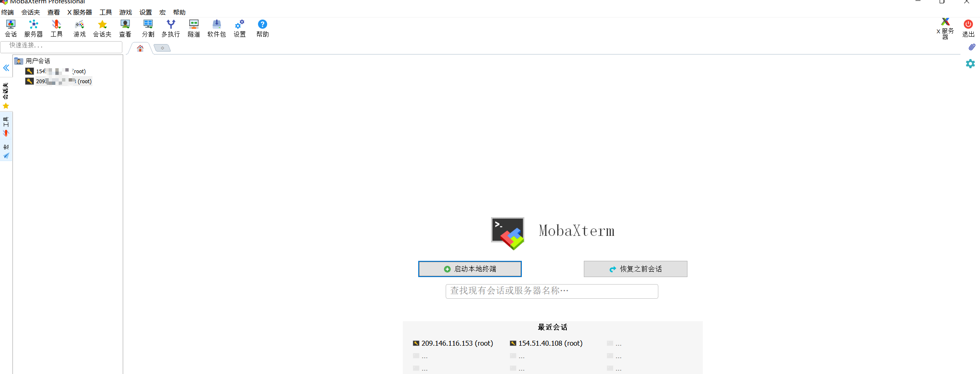Select the 154 (root) session in sidebar
Image resolution: width=980 pixels, height=374 pixels.
point(60,72)
